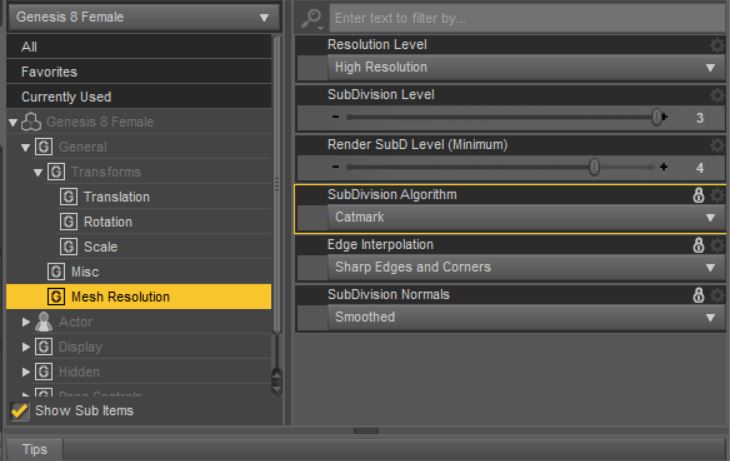Screen dimensions: 730x461
Task: Click the Edge Interpolation property label
Action: coord(380,244)
